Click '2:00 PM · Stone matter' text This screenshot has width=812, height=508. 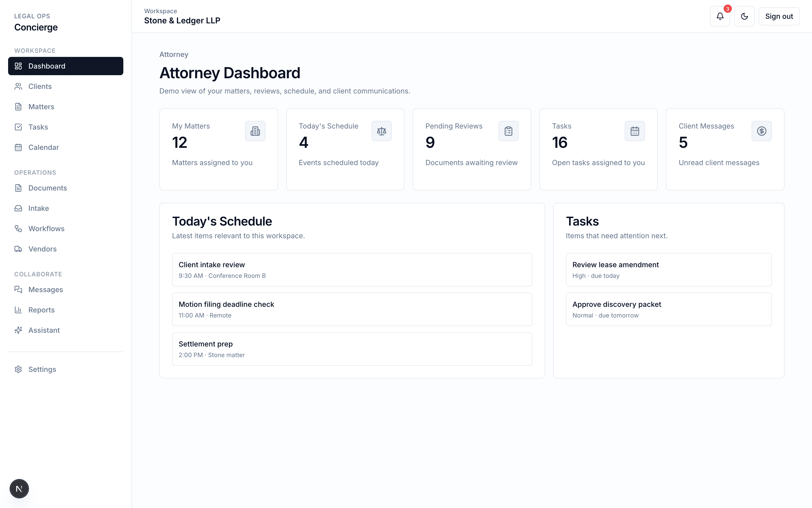[212, 355]
